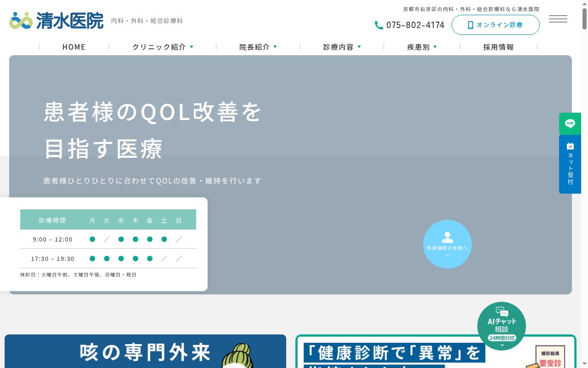This screenshot has height=368, width=588.
Task: Click the オンライン診療 button
Action: pyautogui.click(x=495, y=25)
